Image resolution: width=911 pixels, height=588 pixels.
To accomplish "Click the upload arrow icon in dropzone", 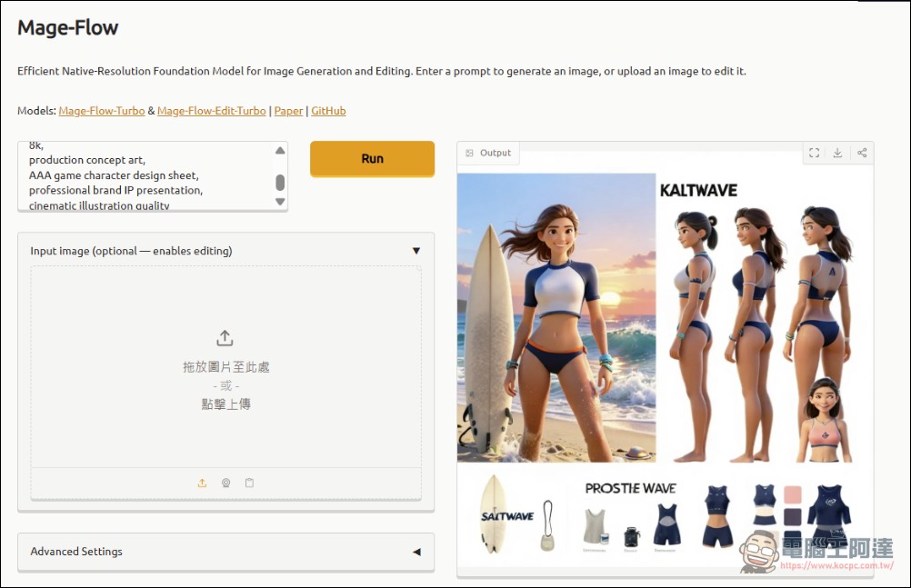I will tap(225, 338).
